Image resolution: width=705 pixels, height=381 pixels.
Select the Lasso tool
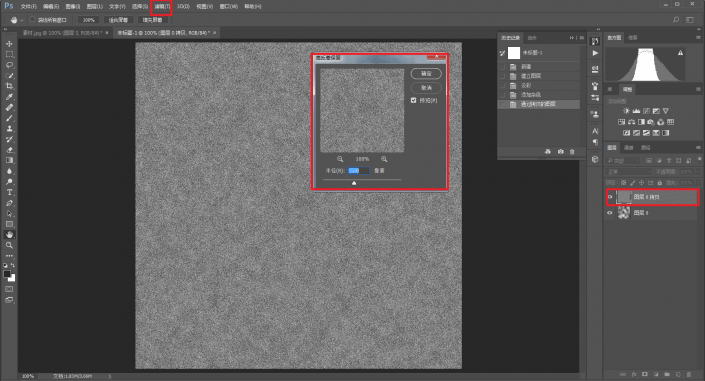pyautogui.click(x=9, y=65)
